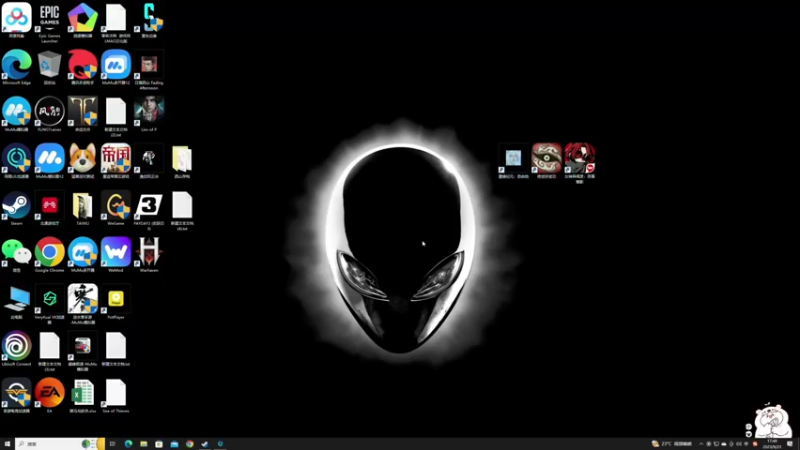Launch the 逆水寒 MuMu emulator game icon

point(83,304)
